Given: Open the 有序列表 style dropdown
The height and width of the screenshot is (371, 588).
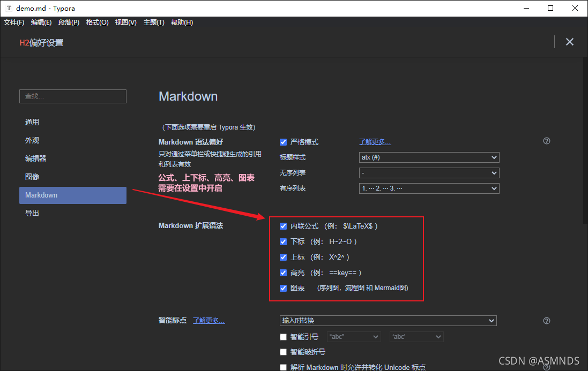Looking at the screenshot, I should 429,188.
